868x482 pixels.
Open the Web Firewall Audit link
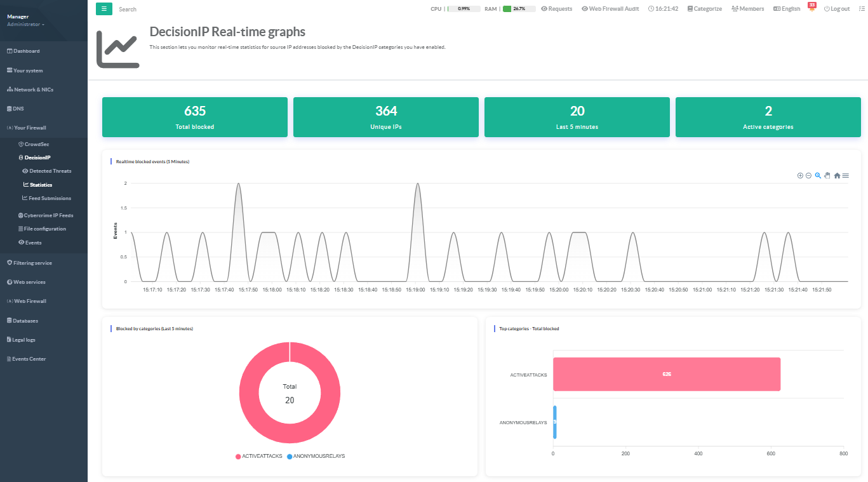click(x=610, y=9)
